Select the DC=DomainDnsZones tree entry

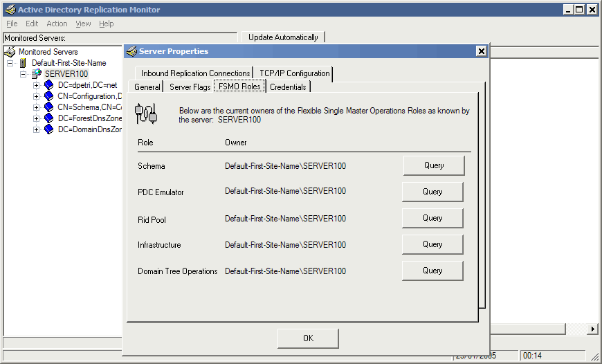tap(89, 129)
